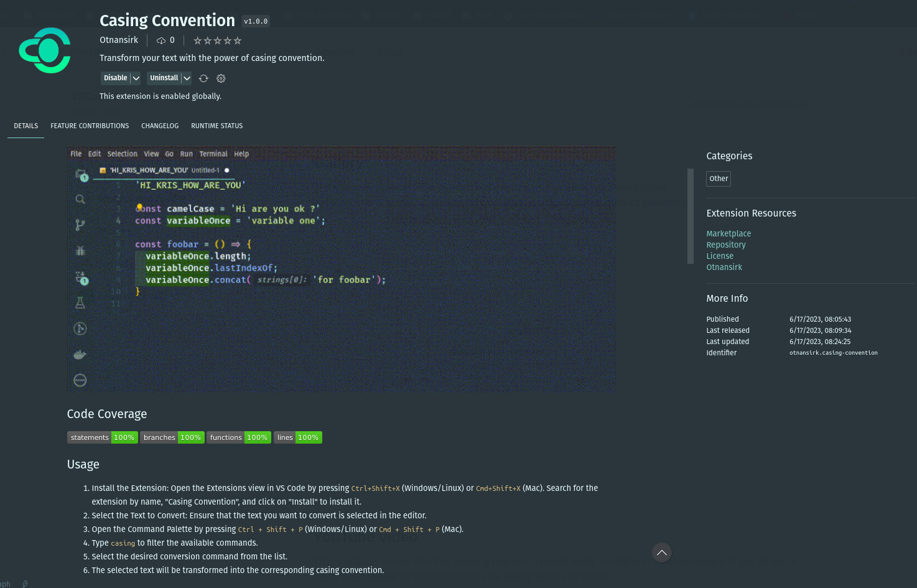Screen dimensions: 917x588
Task: Click the v1.0.0 version badge
Action: click(x=256, y=22)
